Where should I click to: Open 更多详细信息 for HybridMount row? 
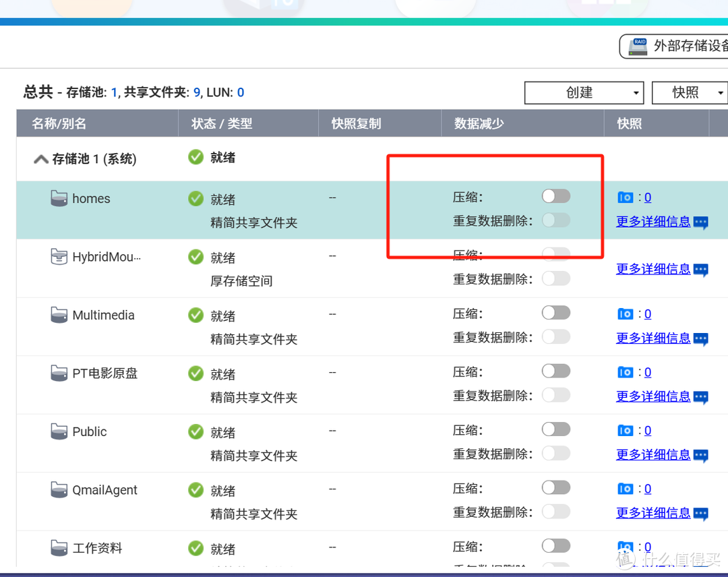653,268
